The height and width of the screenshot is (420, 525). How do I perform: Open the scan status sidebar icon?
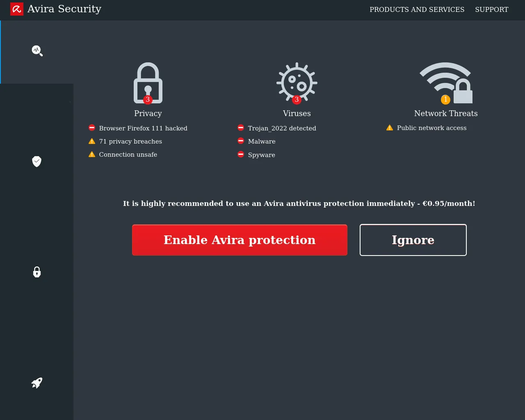pos(37,51)
